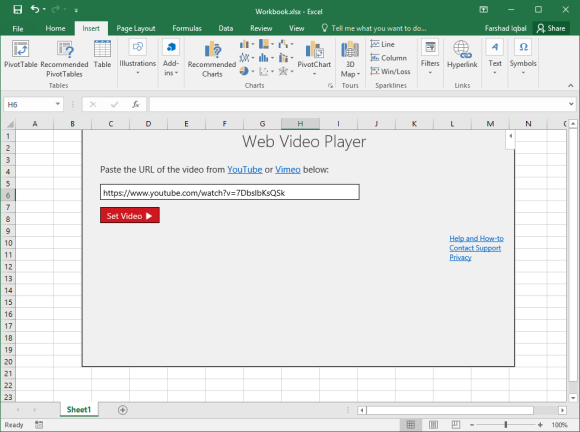Open Customize Quick Access Toolbar dropdown

pyautogui.click(x=76, y=10)
